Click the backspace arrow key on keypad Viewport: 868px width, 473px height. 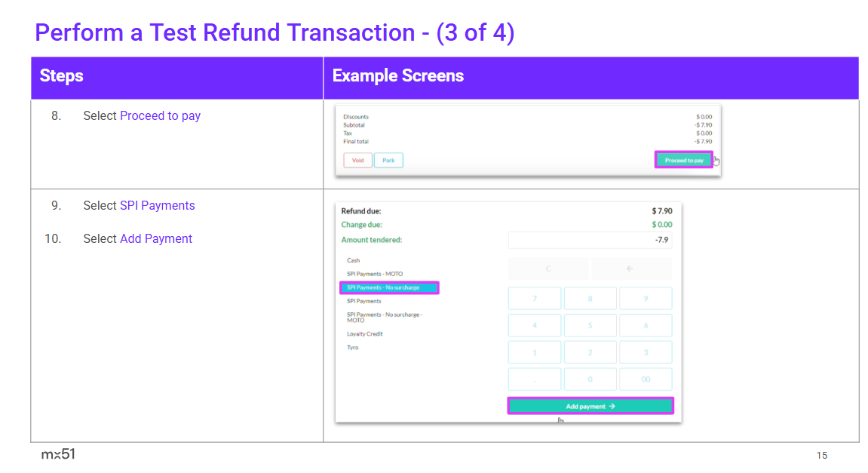click(631, 269)
